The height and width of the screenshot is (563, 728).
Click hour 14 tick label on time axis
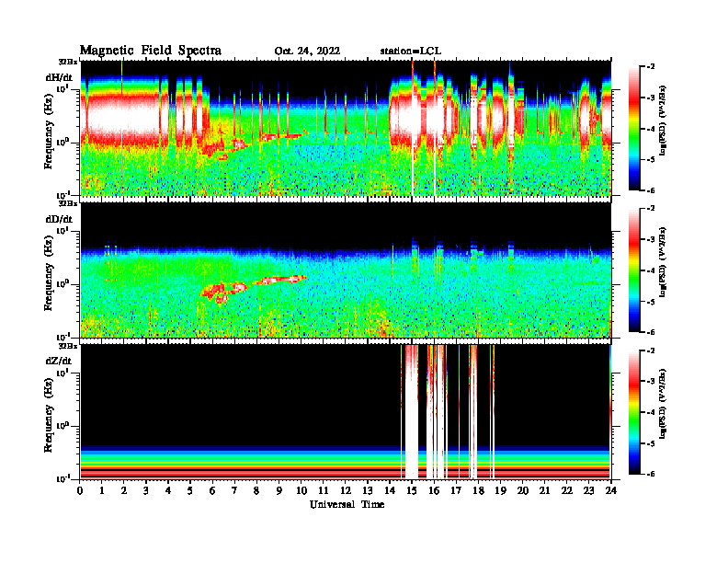click(x=390, y=491)
